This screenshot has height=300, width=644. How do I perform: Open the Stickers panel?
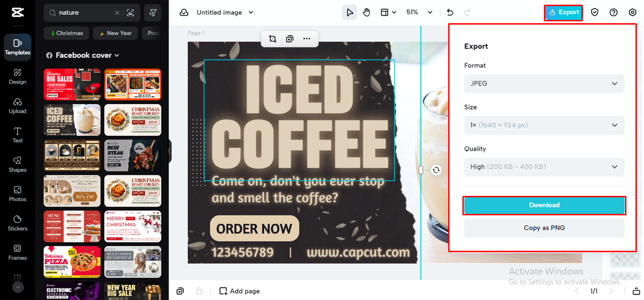pyautogui.click(x=18, y=223)
